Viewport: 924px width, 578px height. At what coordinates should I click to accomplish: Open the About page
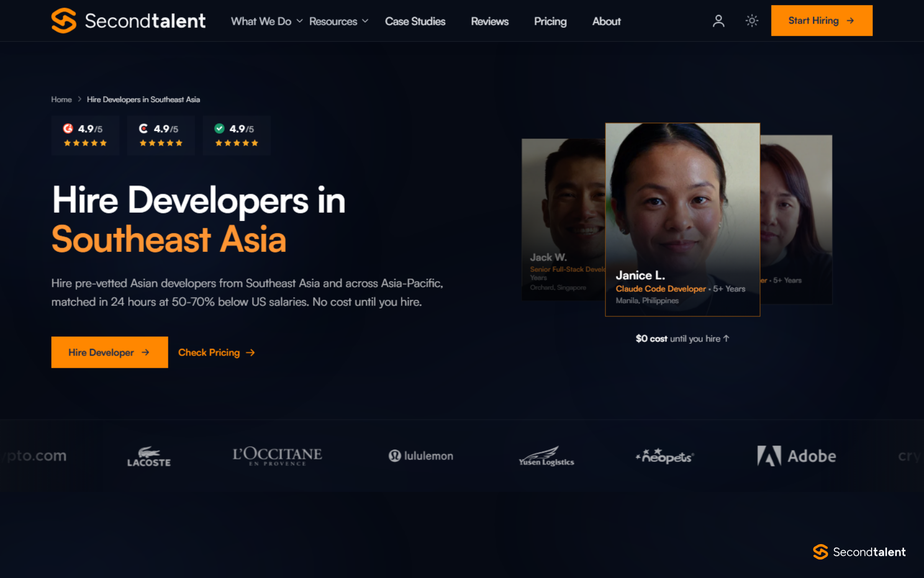pyautogui.click(x=606, y=21)
